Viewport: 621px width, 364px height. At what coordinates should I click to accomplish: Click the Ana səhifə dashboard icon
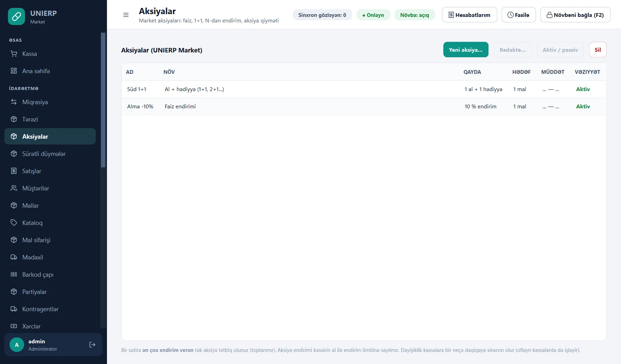(x=14, y=71)
